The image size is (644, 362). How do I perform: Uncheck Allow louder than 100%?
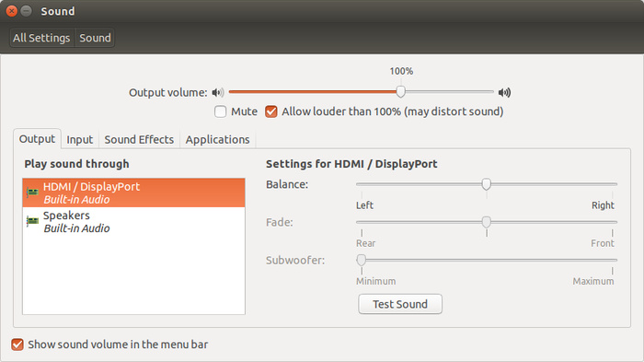point(271,111)
